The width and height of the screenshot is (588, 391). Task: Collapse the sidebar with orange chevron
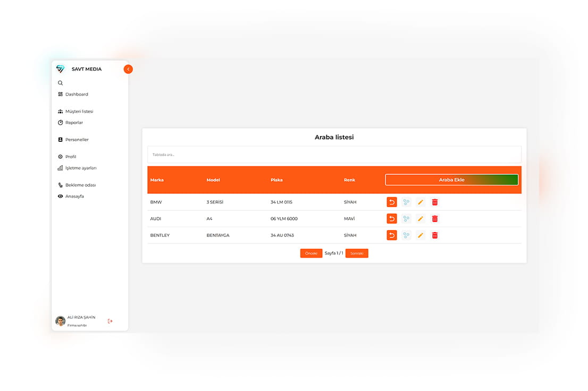click(128, 69)
